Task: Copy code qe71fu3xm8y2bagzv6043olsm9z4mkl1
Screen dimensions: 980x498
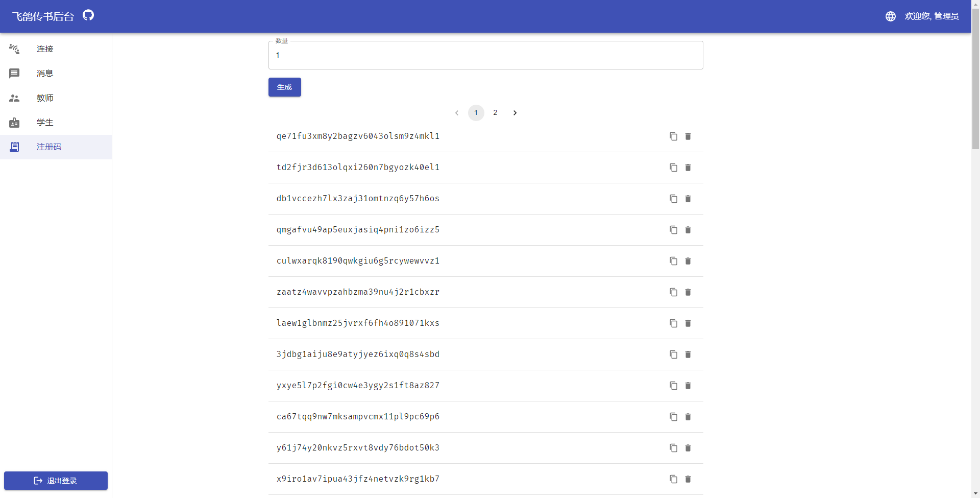Action: click(673, 136)
